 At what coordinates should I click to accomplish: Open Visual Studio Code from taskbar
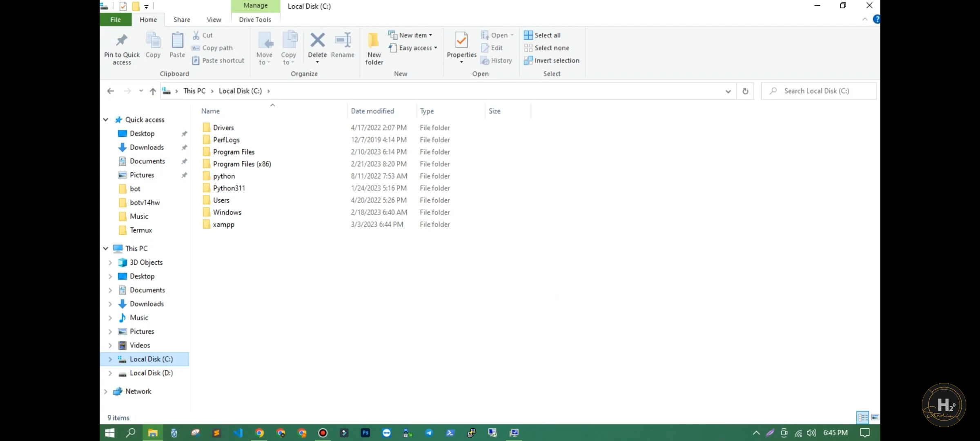pyautogui.click(x=238, y=433)
